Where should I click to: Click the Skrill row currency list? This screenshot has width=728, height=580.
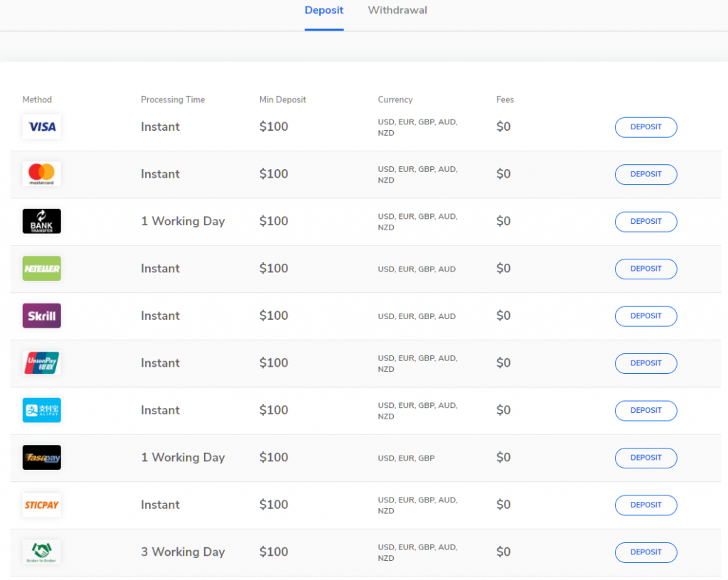pos(417,316)
